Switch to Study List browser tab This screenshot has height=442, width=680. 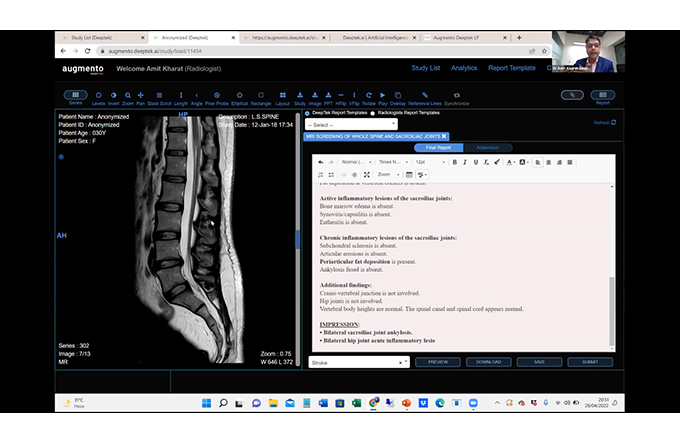[x=102, y=38]
